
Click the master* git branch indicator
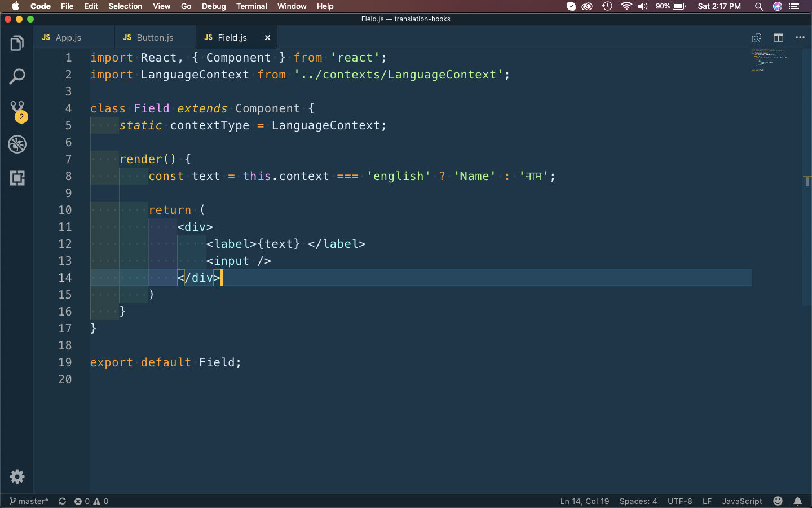(x=29, y=501)
